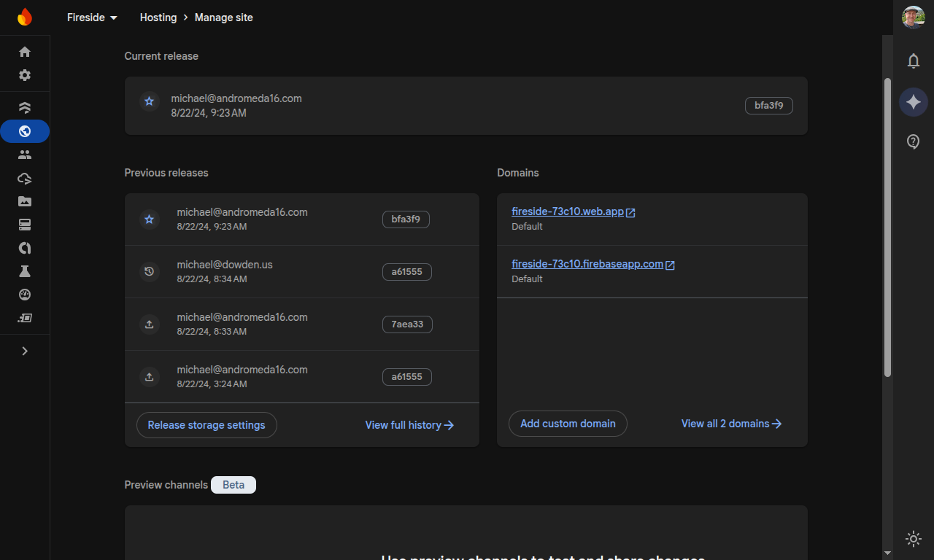Screen dimensions: 934x560
Task: Toggle dark mode with the brightness icon
Action: pyautogui.click(x=913, y=539)
